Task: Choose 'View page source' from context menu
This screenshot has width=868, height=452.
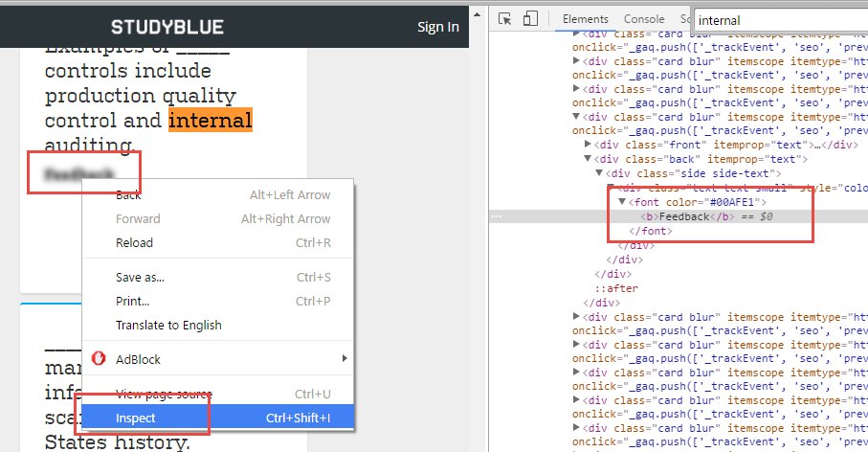Action: [217, 394]
